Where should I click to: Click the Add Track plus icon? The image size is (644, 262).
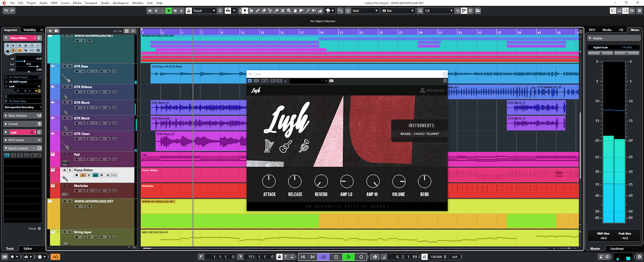pos(50,31)
